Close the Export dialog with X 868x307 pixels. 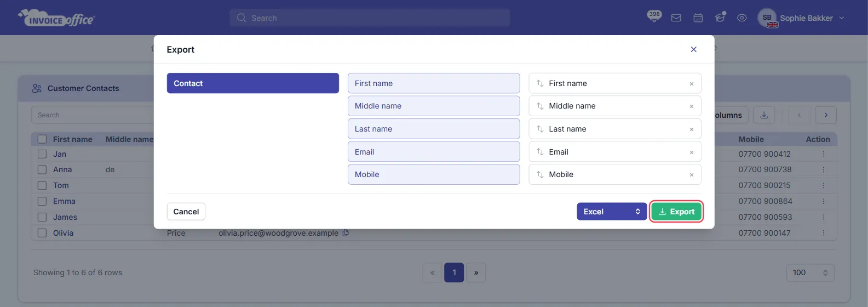[x=693, y=49]
